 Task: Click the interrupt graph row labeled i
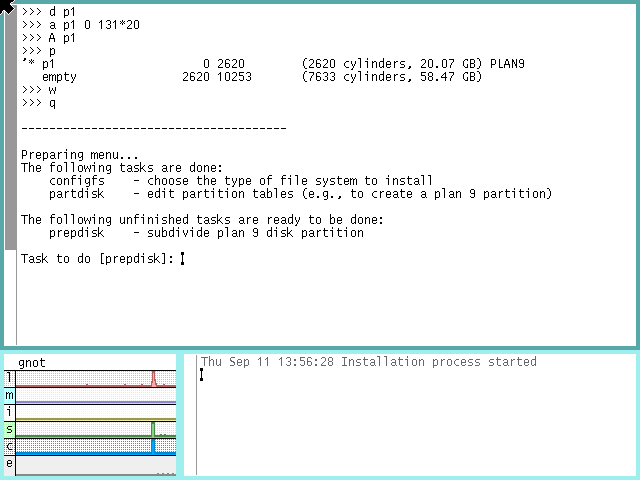point(95,412)
